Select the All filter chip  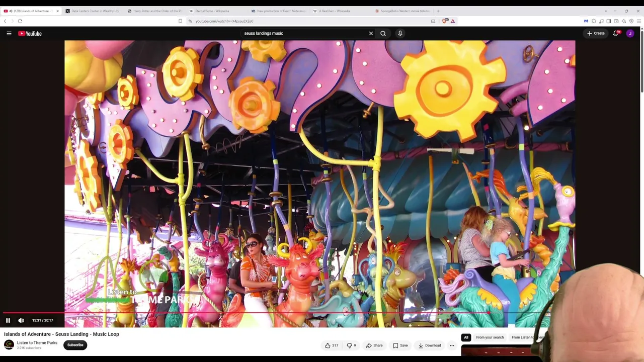pyautogui.click(x=466, y=337)
